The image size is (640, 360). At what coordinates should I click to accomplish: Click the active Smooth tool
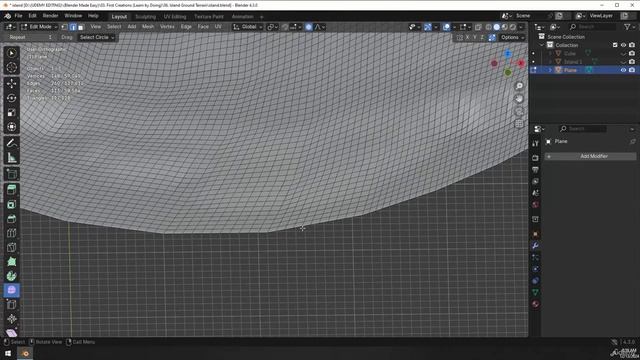click(11, 290)
